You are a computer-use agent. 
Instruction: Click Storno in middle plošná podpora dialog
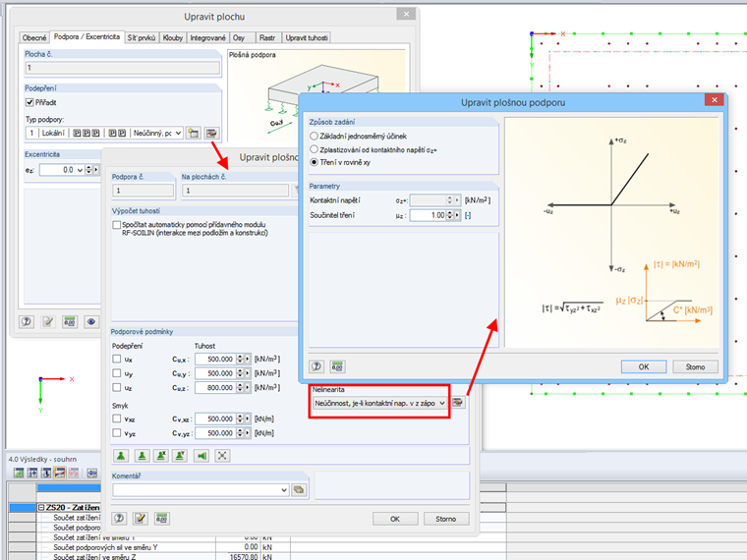446,519
